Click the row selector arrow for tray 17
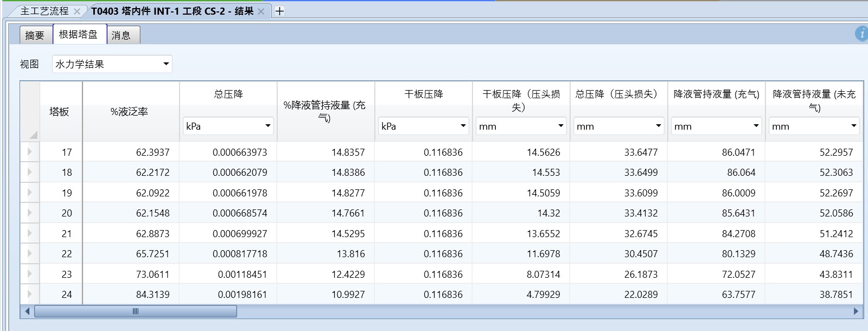The height and width of the screenshot is (331, 868). (x=30, y=152)
